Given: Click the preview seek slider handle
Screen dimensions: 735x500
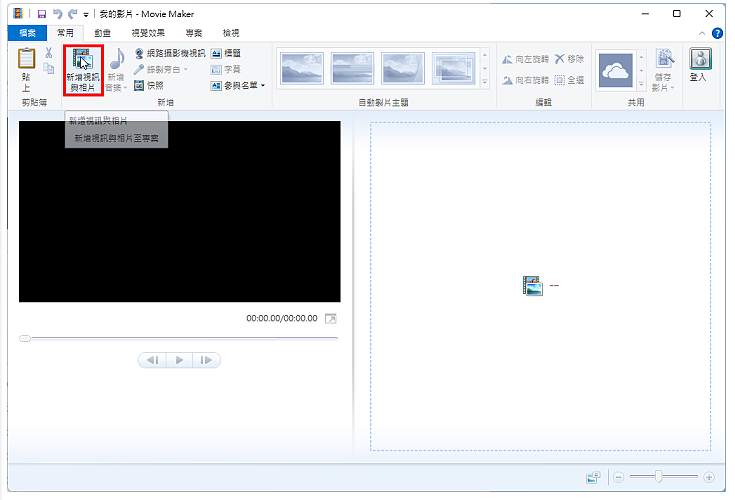Looking at the screenshot, I should [25, 338].
